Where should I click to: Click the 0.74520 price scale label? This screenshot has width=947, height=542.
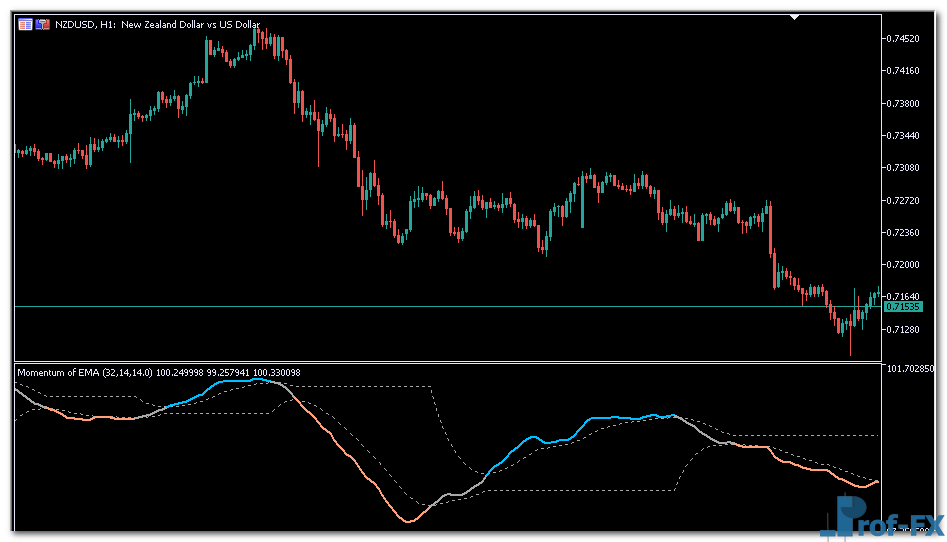[x=904, y=39]
